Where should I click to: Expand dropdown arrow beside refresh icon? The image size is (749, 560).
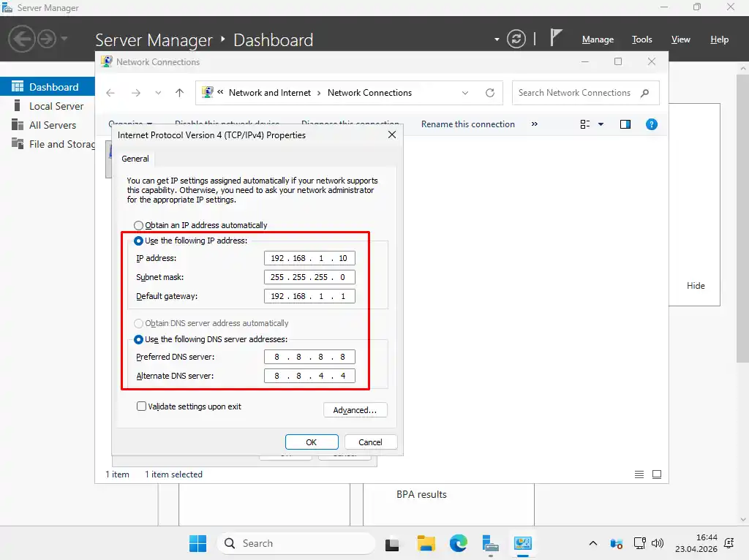click(497, 39)
